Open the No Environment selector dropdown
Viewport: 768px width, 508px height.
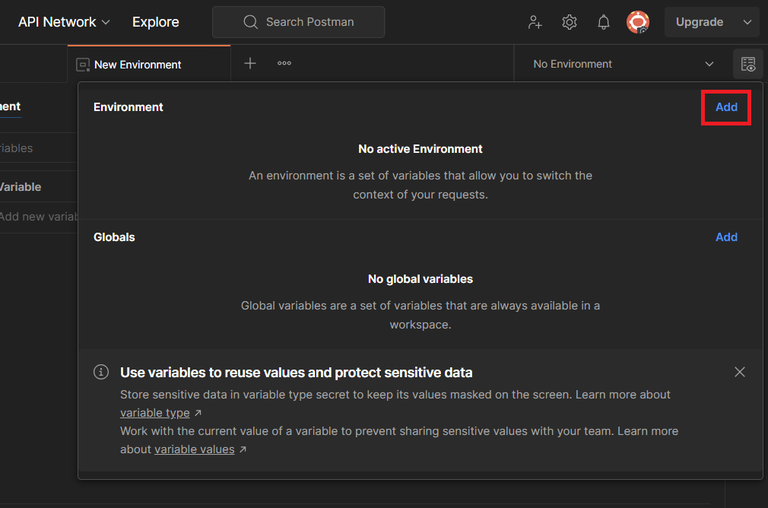tap(623, 64)
